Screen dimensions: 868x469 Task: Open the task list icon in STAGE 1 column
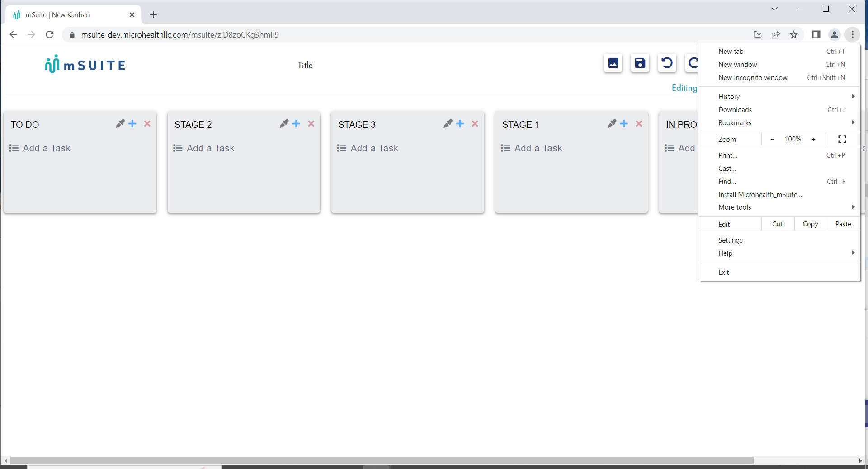point(506,148)
